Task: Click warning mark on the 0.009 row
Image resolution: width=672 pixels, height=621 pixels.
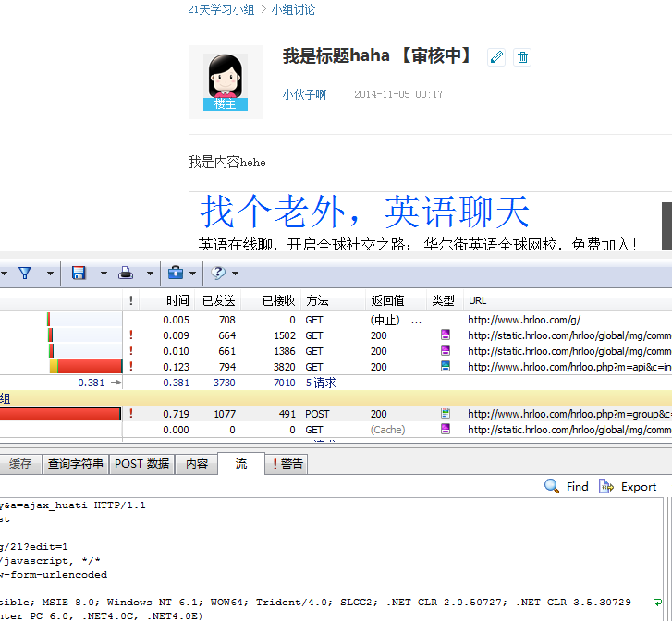Action: click(131, 335)
